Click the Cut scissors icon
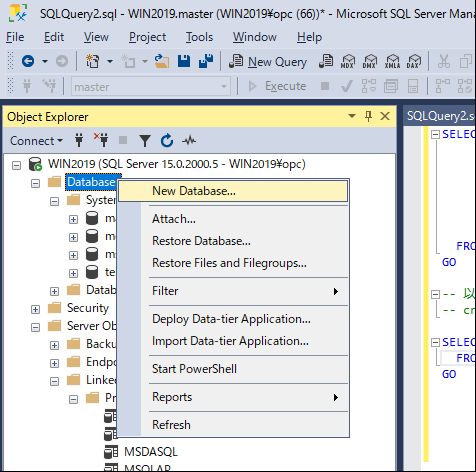This screenshot has width=476, height=472. (444, 61)
